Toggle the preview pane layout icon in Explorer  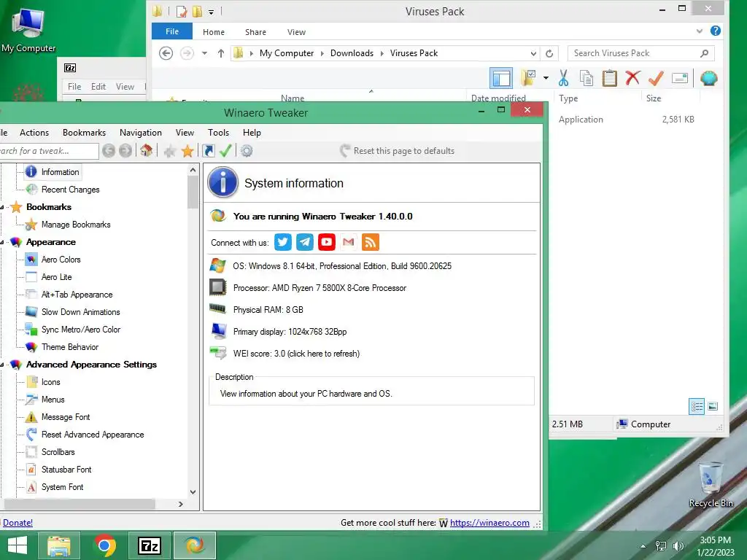pyautogui.click(x=501, y=79)
